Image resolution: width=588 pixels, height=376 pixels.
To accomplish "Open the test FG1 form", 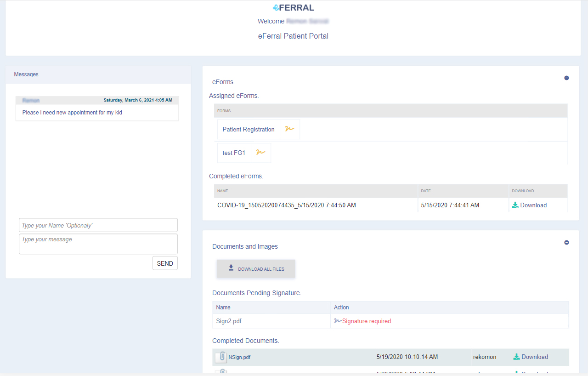I will click(234, 153).
